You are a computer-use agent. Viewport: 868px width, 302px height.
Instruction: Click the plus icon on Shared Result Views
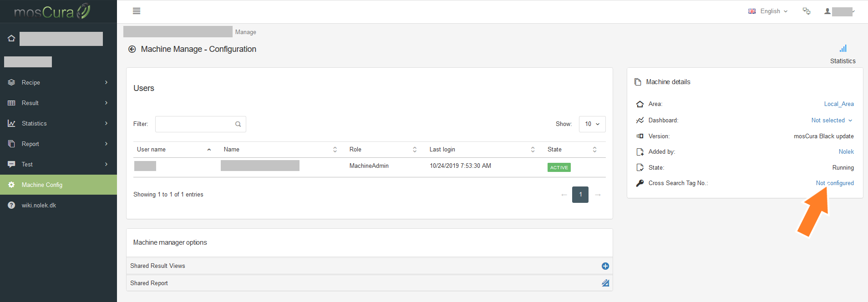point(605,266)
